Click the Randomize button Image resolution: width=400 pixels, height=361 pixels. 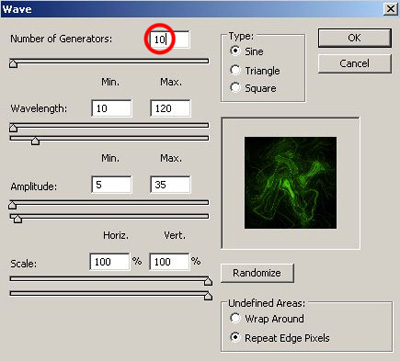tap(257, 273)
